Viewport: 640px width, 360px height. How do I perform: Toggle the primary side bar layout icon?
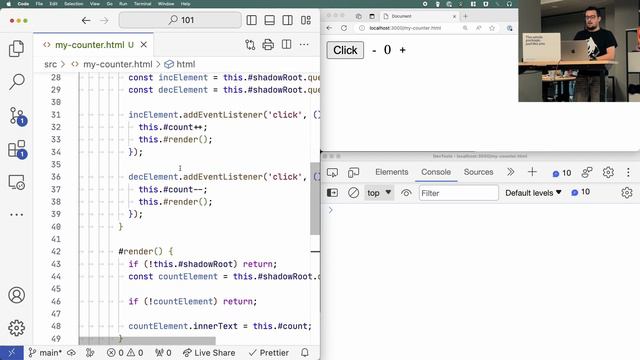251,20
